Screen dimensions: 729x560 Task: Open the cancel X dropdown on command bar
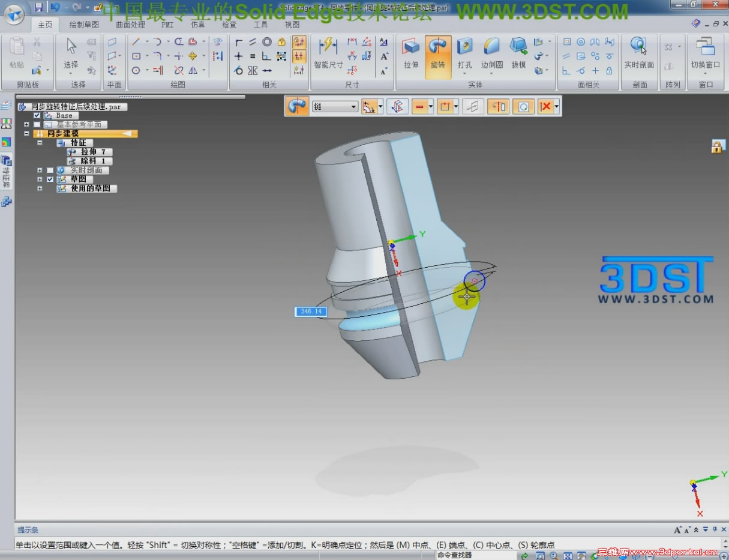(557, 107)
